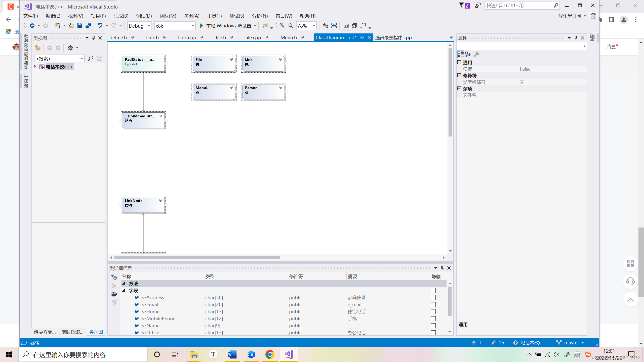Expand the Person class chevron
The height and width of the screenshot is (362, 644).
[x=280, y=88]
